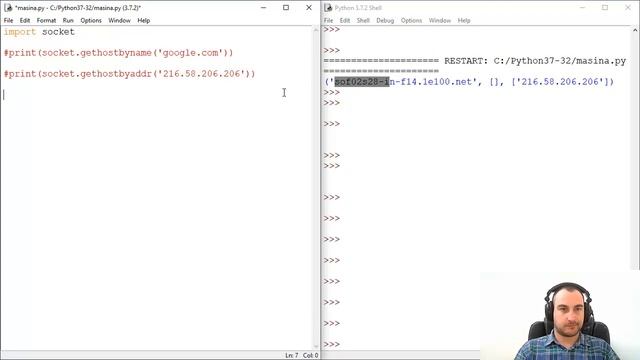
Task: Minimize the Python Shell window
Action: click(582, 8)
